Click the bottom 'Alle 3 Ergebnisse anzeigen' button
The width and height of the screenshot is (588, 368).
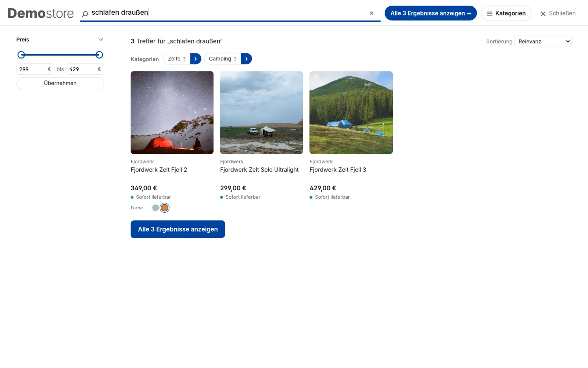(x=178, y=229)
